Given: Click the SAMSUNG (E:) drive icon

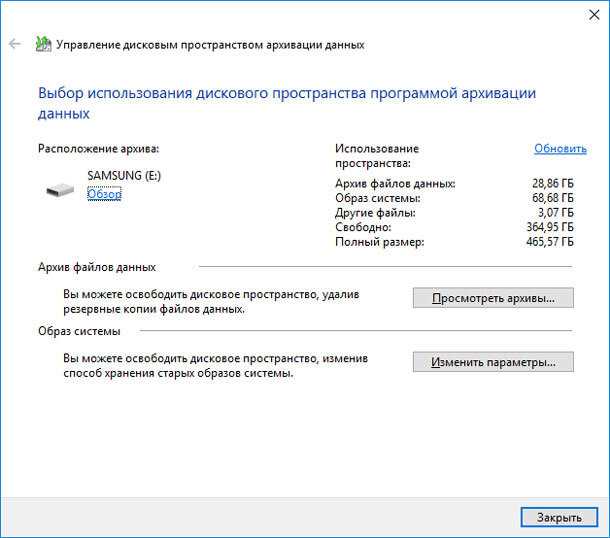Looking at the screenshot, I should (60, 190).
